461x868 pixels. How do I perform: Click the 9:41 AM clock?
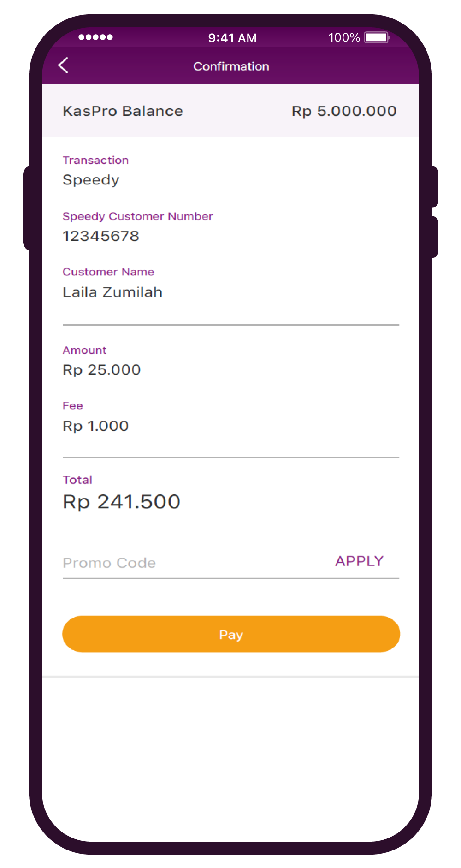[x=232, y=38]
